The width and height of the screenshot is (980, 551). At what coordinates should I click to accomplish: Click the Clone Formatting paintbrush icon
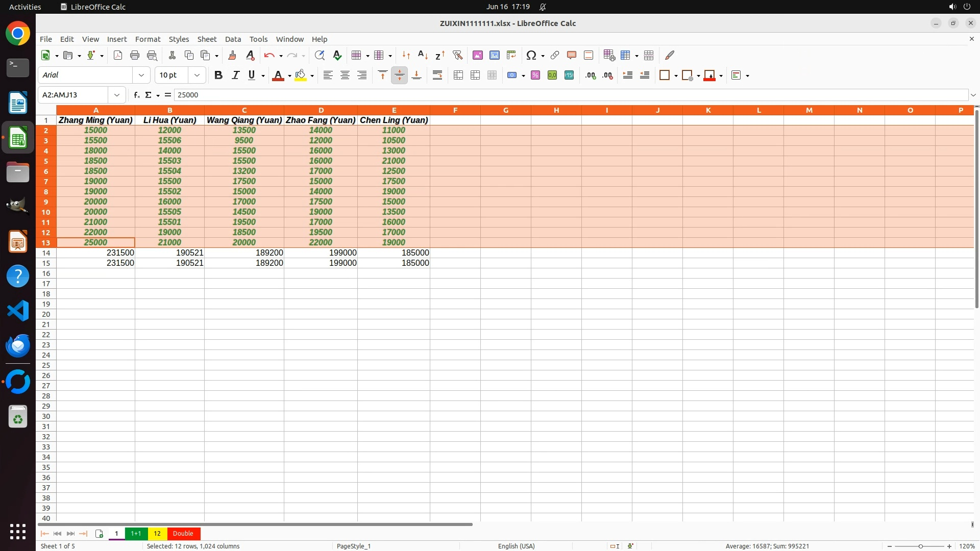pos(232,55)
